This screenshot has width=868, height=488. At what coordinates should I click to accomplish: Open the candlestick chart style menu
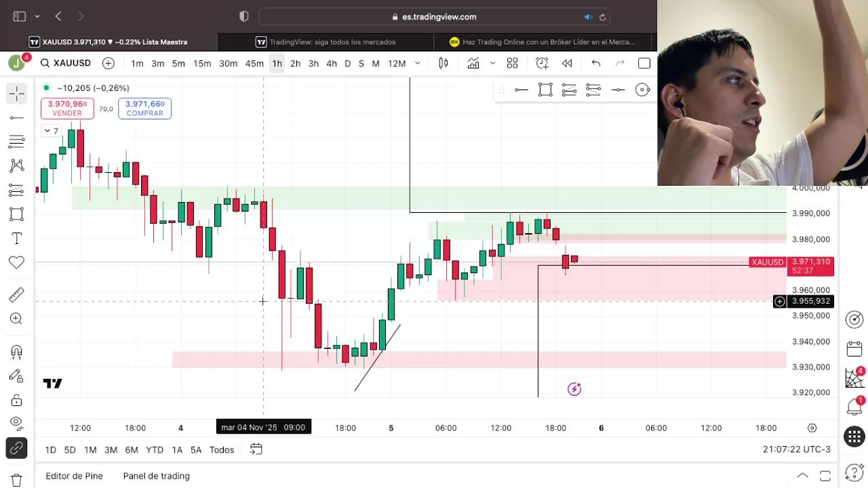coord(443,64)
